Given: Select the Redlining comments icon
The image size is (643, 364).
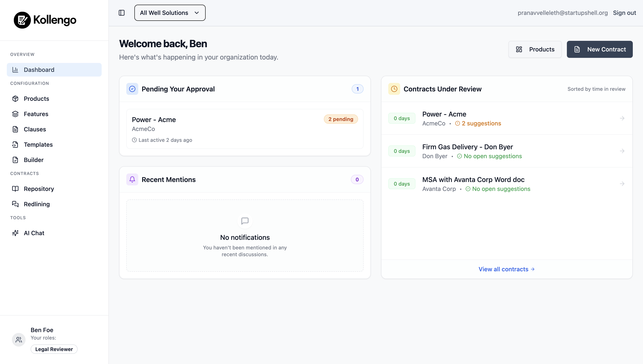Looking at the screenshot, I should coord(16,204).
